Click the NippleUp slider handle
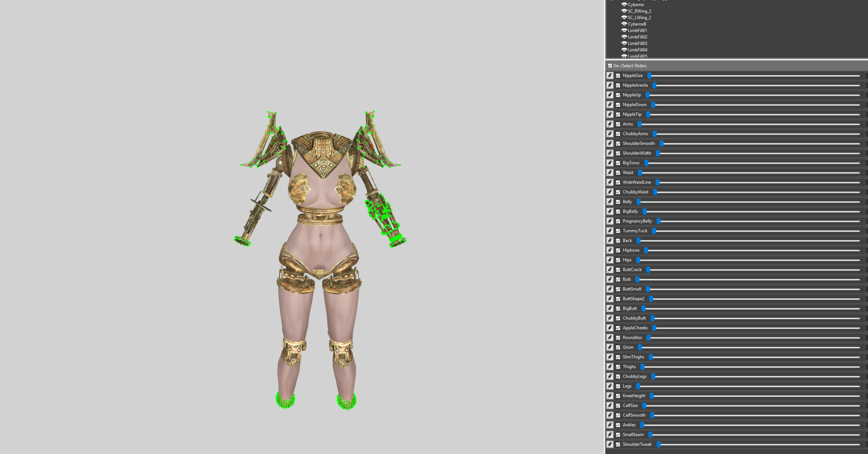868x454 pixels. (x=647, y=95)
